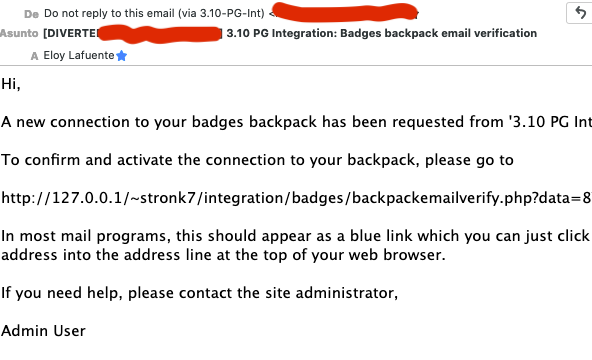Click the 'A new connection to your badges backpack' line
Image resolution: width=592 pixels, height=360 pixels.
(x=296, y=122)
